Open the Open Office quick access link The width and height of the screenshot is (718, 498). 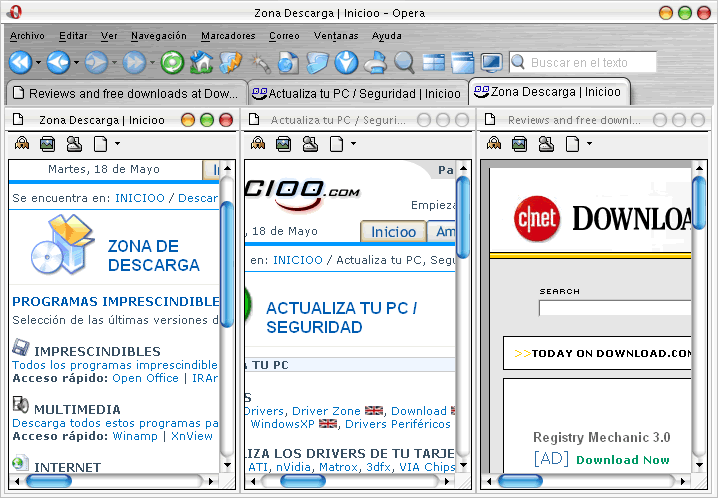tap(145, 378)
